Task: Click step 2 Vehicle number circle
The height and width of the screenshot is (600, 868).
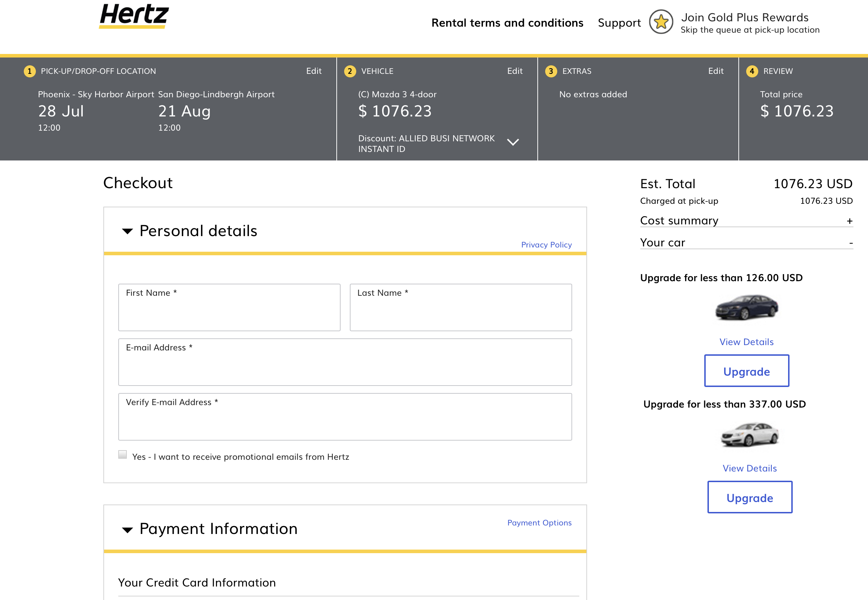Action: tap(350, 71)
